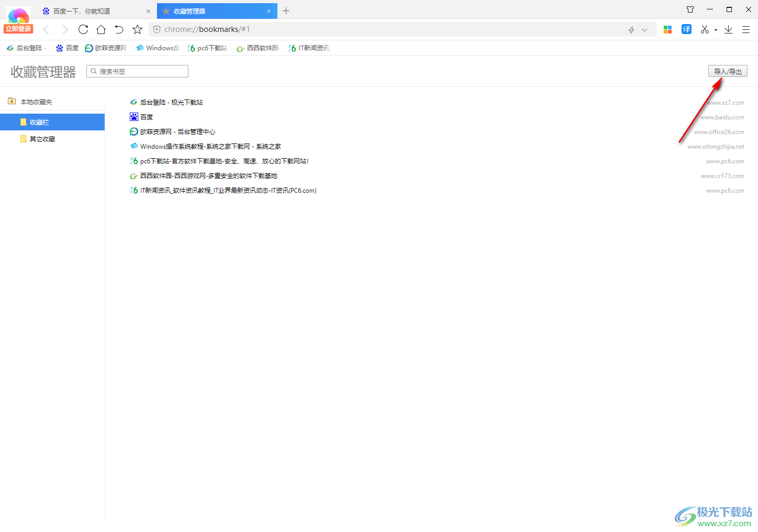Click the 西西软件园 favicon in list
This screenshot has height=532, width=758.
134,176
